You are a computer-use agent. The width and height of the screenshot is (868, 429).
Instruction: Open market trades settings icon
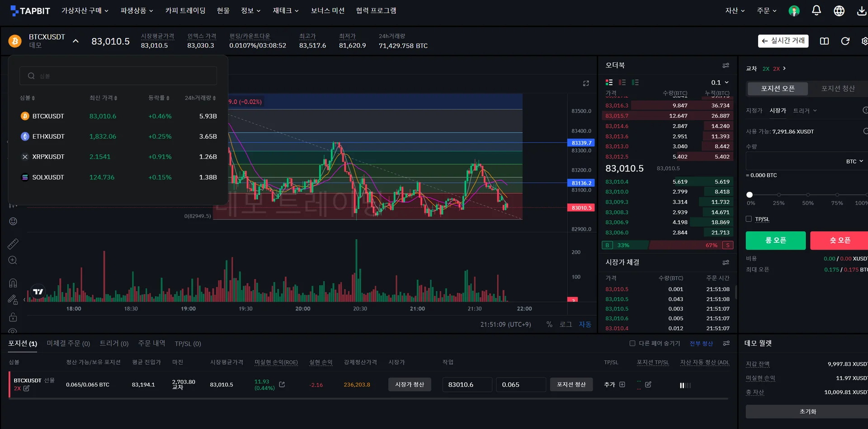click(726, 263)
